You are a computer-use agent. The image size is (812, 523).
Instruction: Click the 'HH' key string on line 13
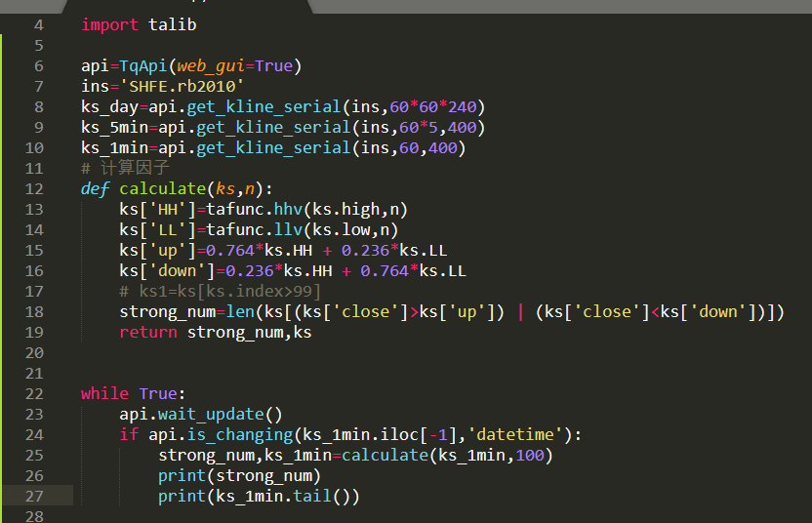[168, 210]
